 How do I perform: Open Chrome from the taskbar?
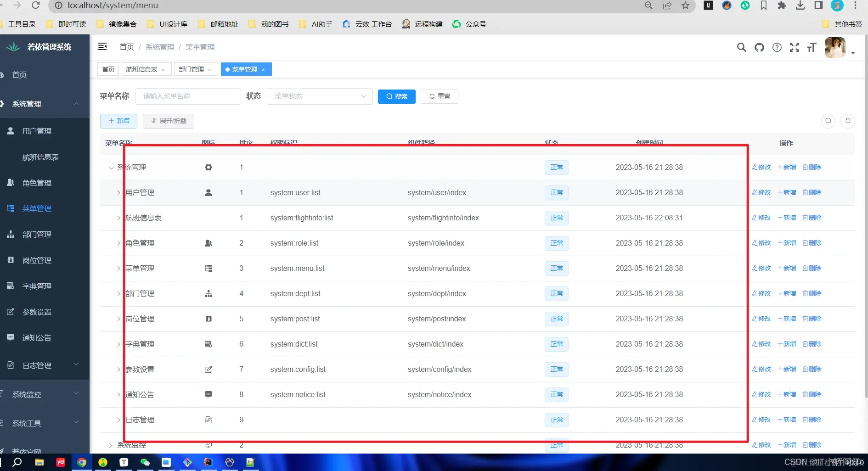[x=82, y=462]
